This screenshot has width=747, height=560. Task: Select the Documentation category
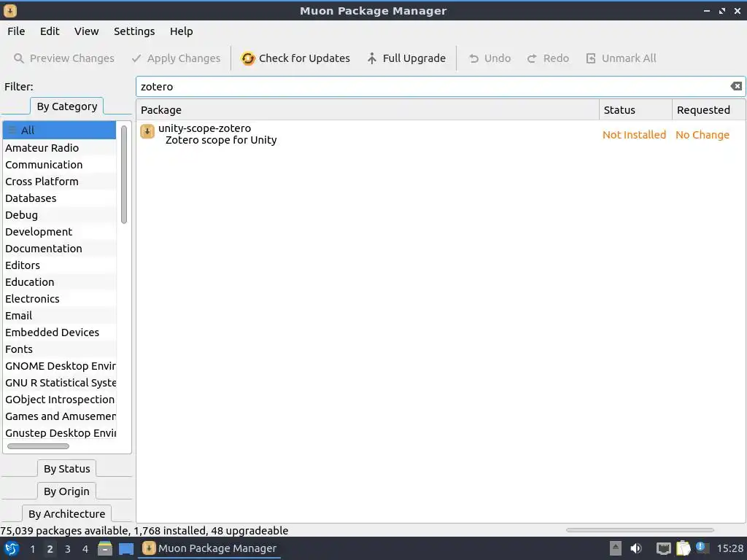click(60, 248)
